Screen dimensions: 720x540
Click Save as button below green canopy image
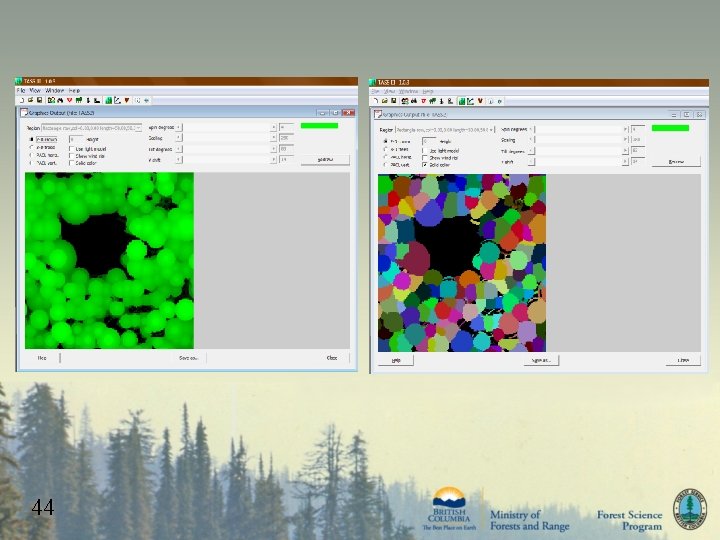[188, 358]
